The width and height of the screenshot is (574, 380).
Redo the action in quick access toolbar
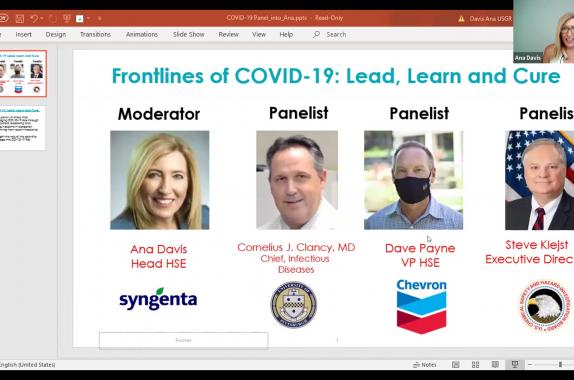pyautogui.click(x=53, y=18)
